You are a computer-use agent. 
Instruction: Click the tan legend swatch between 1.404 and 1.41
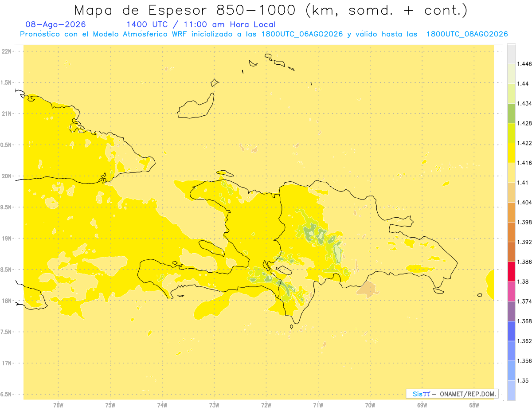click(511, 192)
